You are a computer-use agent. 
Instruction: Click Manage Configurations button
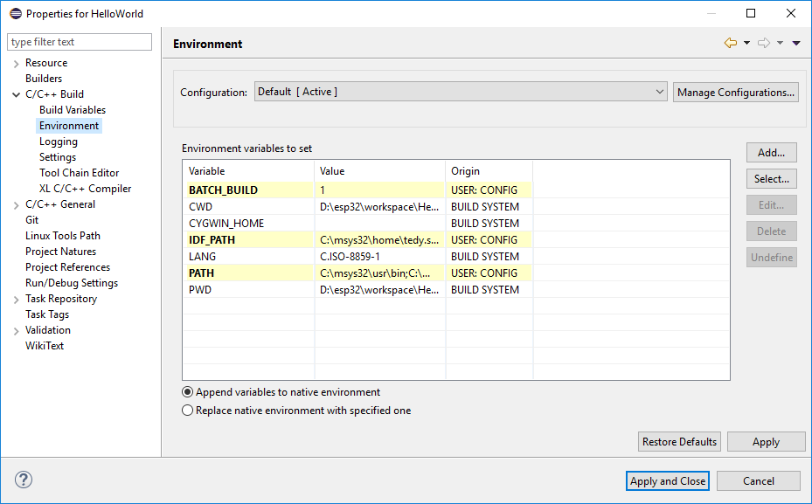(x=735, y=93)
